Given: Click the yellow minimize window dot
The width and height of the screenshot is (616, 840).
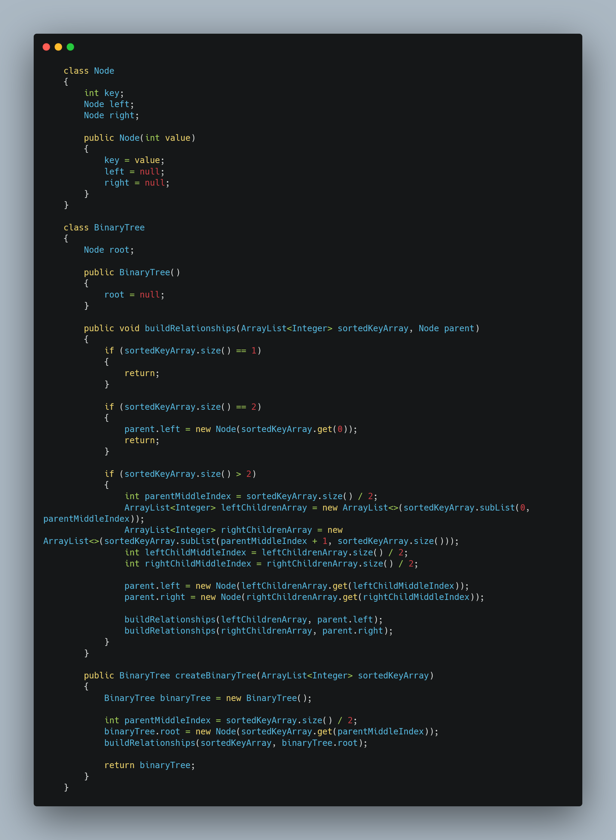Looking at the screenshot, I should click(58, 47).
